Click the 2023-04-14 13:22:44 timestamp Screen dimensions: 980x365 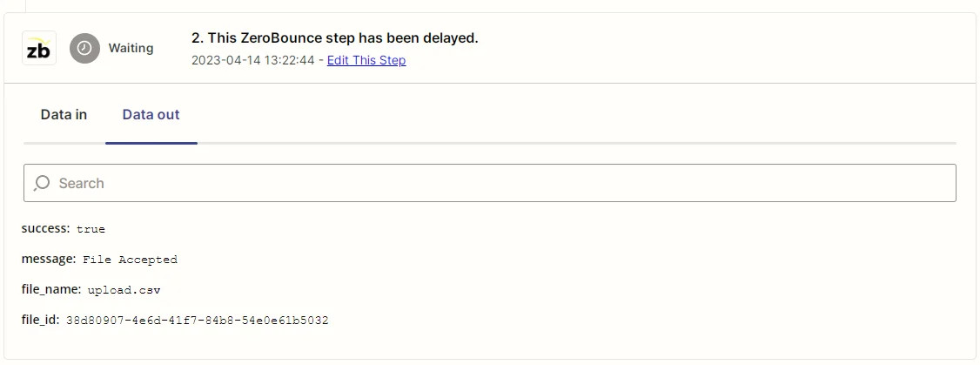tap(254, 60)
